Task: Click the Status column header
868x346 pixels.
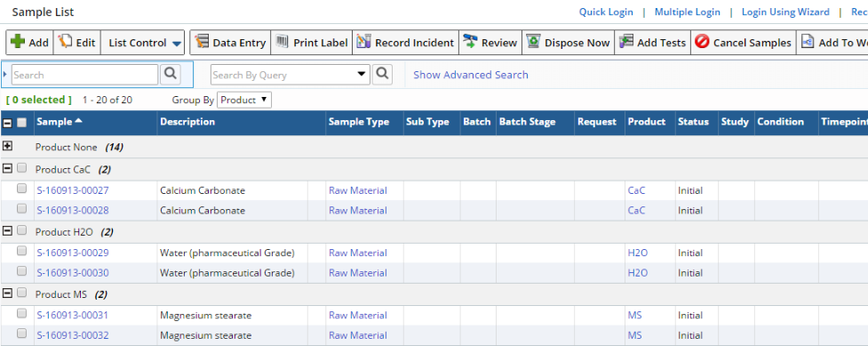Action: pyautogui.click(x=693, y=122)
